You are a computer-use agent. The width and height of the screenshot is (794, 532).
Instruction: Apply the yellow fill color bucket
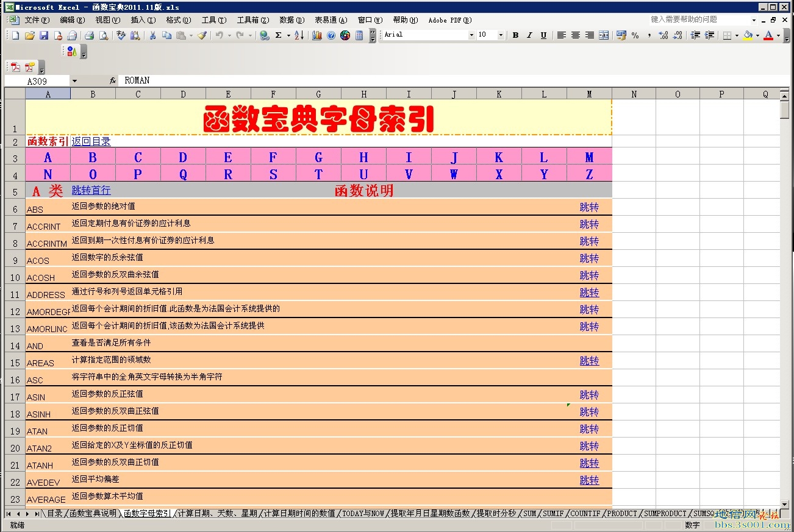pyautogui.click(x=748, y=35)
